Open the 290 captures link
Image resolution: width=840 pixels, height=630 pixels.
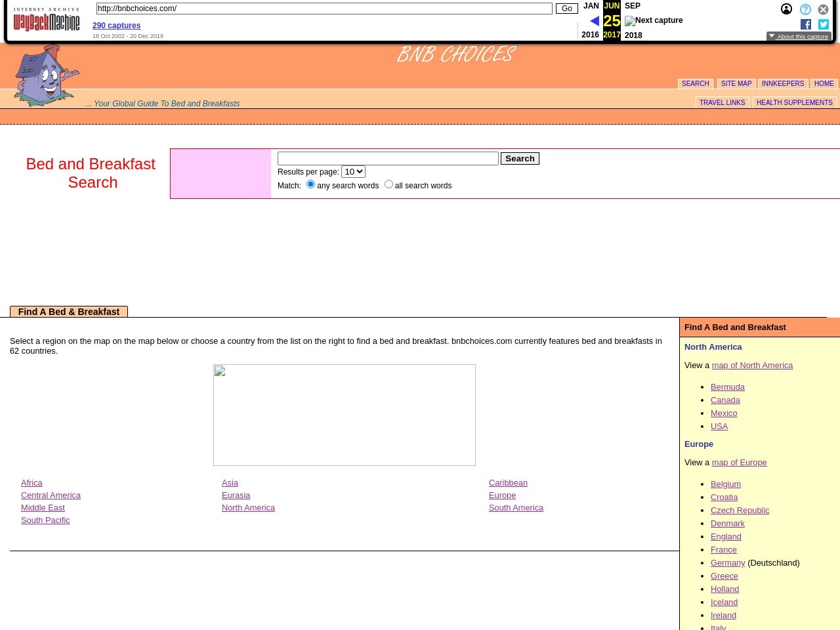pos(116,26)
